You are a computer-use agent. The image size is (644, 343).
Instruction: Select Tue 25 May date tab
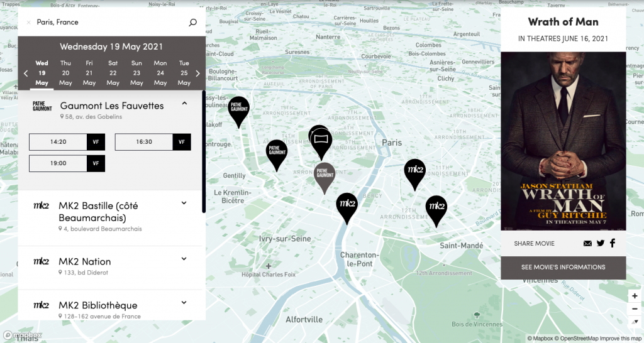[x=184, y=73]
